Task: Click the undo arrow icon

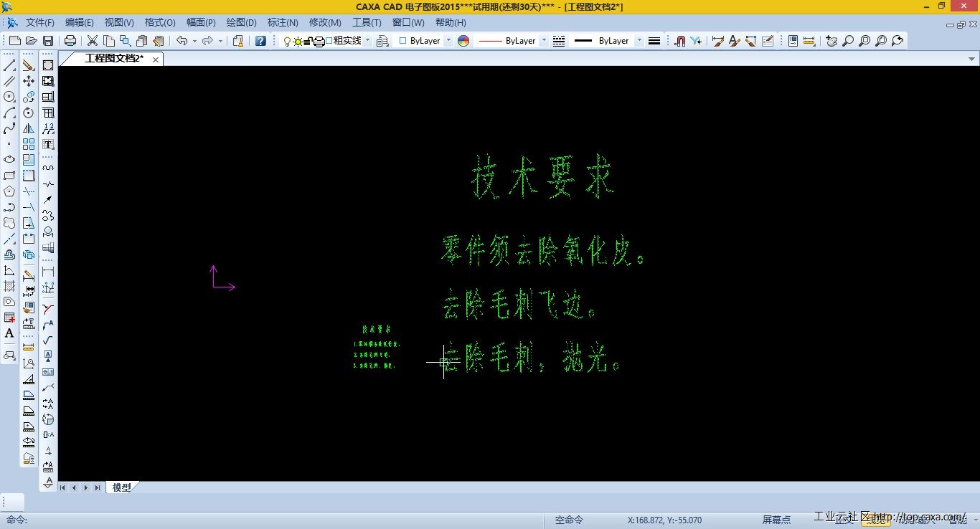Action: click(182, 41)
